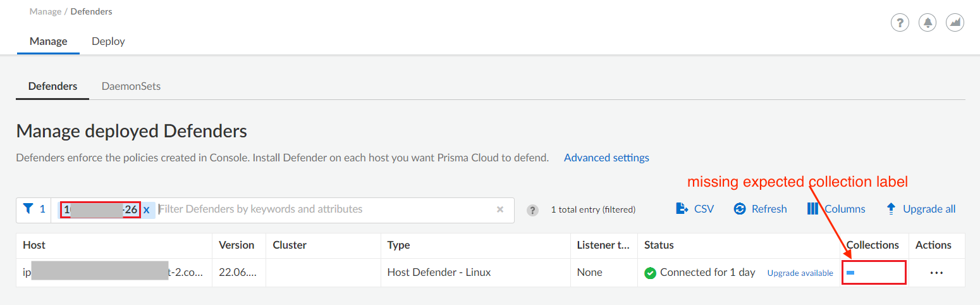Switch to the Deploy tab

108,41
